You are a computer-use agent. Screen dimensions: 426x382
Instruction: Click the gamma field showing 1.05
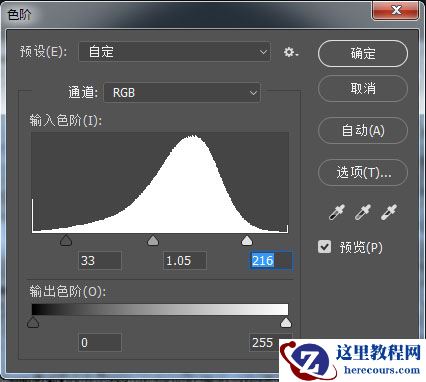(x=185, y=260)
